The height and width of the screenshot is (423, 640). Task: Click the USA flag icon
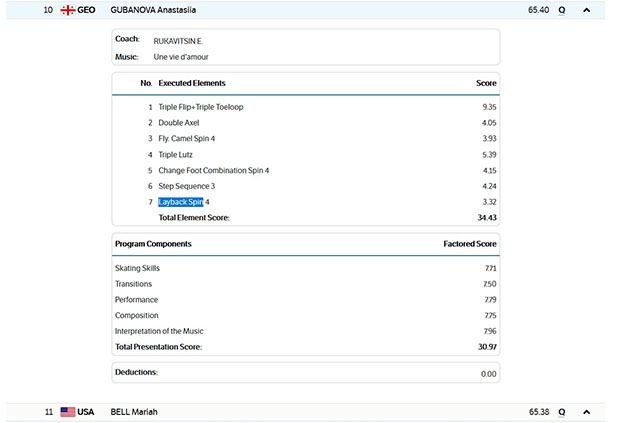pyautogui.click(x=67, y=411)
